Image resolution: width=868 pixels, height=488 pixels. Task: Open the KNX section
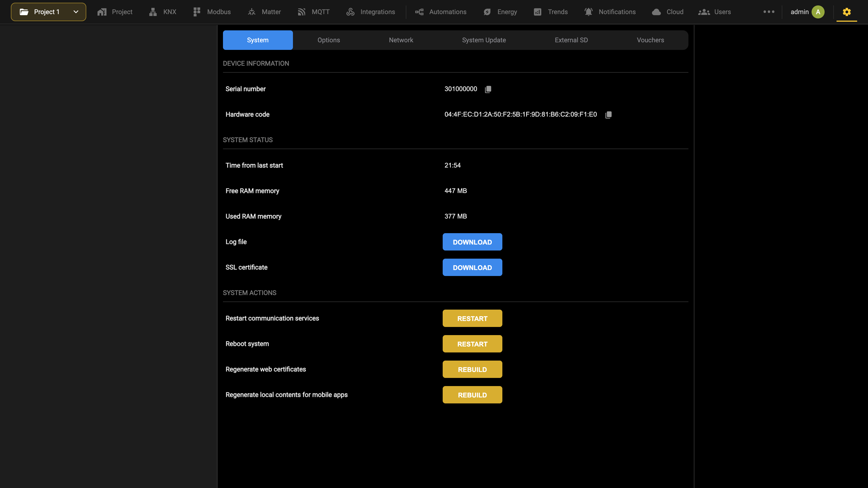[163, 12]
